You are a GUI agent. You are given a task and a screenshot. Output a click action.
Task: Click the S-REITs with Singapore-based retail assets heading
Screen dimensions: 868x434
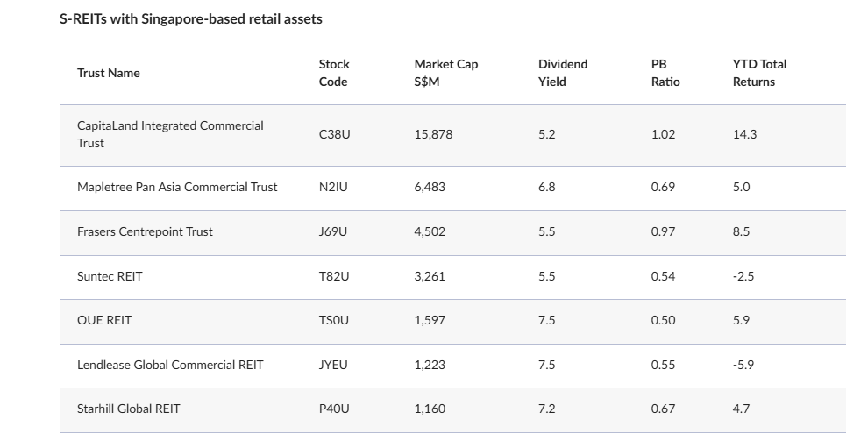click(191, 18)
